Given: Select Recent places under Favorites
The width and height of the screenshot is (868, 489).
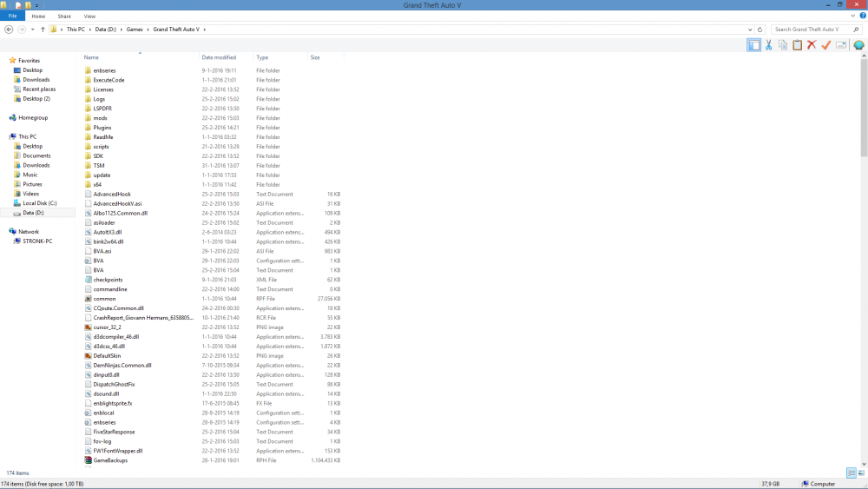Looking at the screenshot, I should point(39,89).
